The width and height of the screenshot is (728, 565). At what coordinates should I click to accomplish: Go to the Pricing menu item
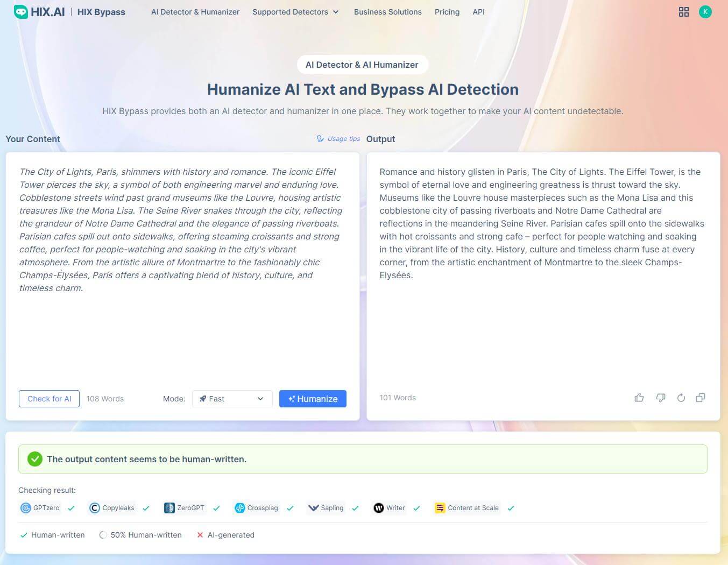[447, 12]
